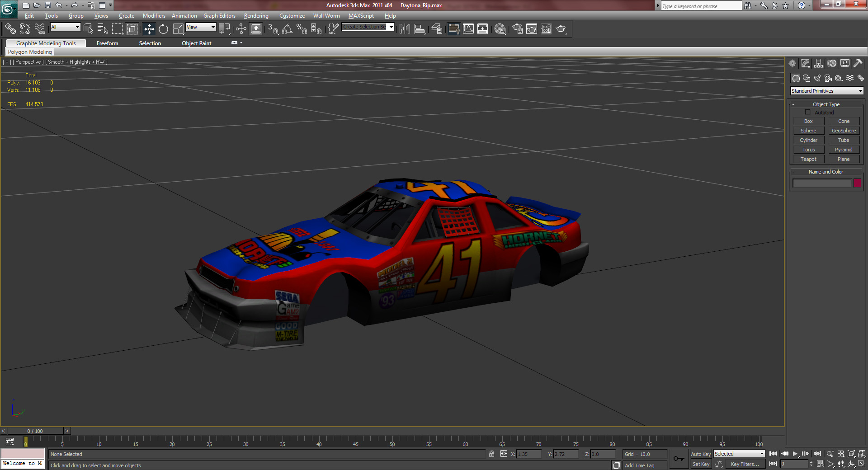This screenshot has width=868, height=470.
Task: Toggle the 3D Snaps button
Action: pos(273,29)
